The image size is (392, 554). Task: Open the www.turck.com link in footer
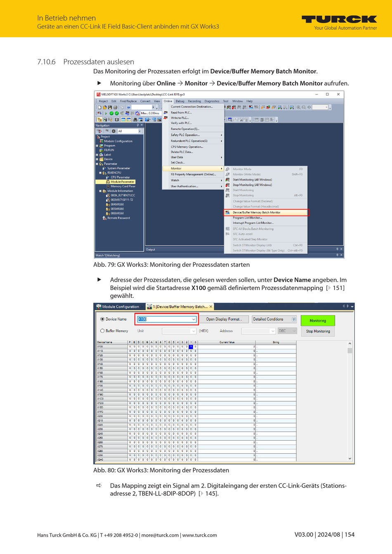tap(200, 535)
